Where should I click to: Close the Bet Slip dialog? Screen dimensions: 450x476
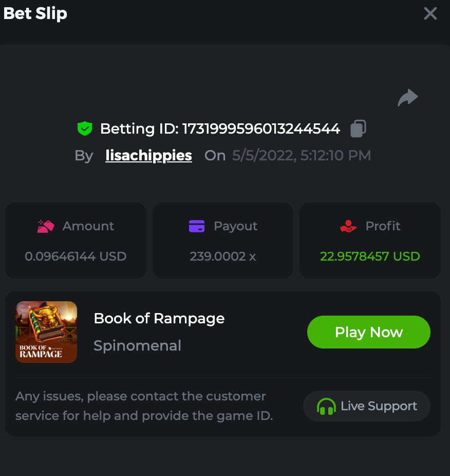point(430,13)
